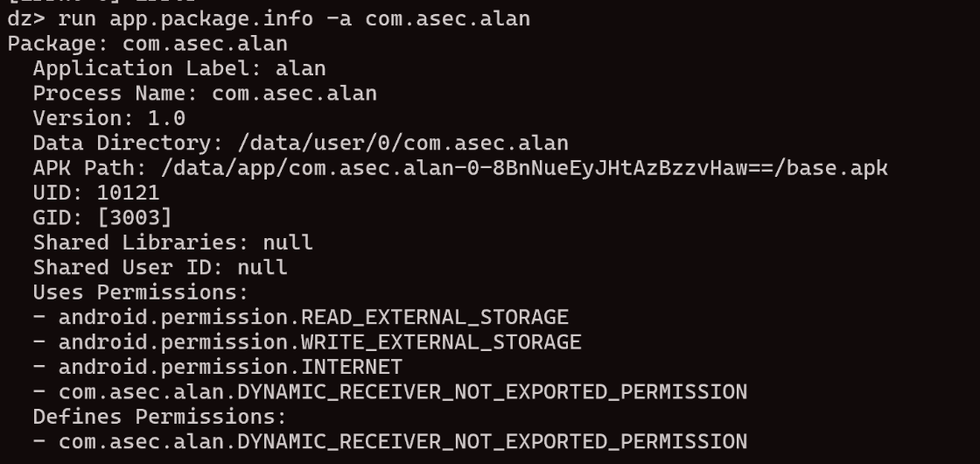Click the -a com.asec.alan argument

coord(429,18)
